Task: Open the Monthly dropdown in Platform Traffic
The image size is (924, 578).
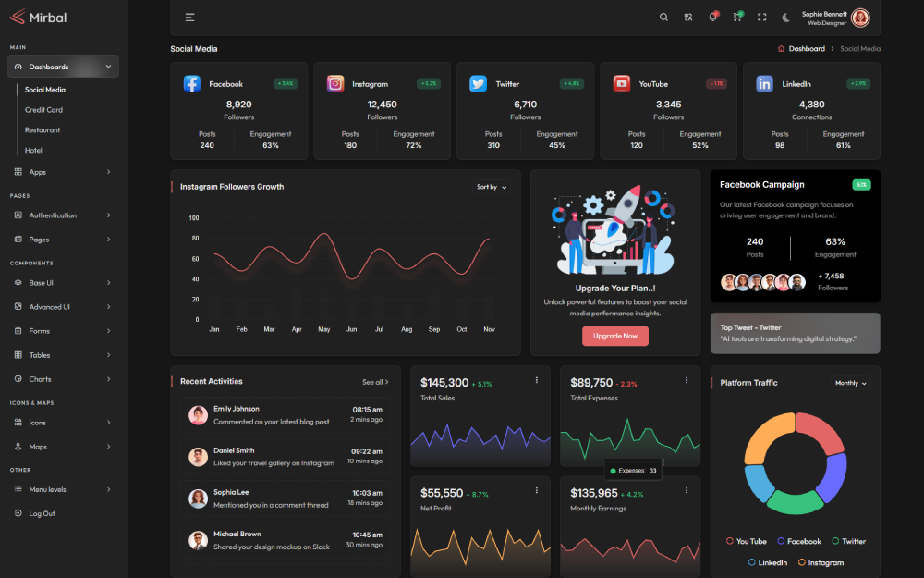Action: coord(850,383)
